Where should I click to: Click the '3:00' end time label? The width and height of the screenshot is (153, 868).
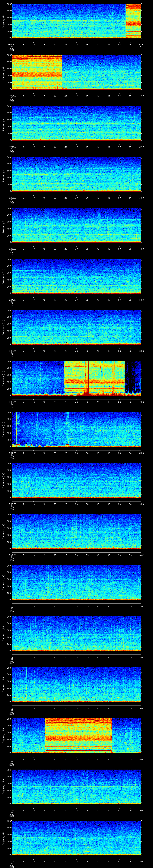coord(141,197)
